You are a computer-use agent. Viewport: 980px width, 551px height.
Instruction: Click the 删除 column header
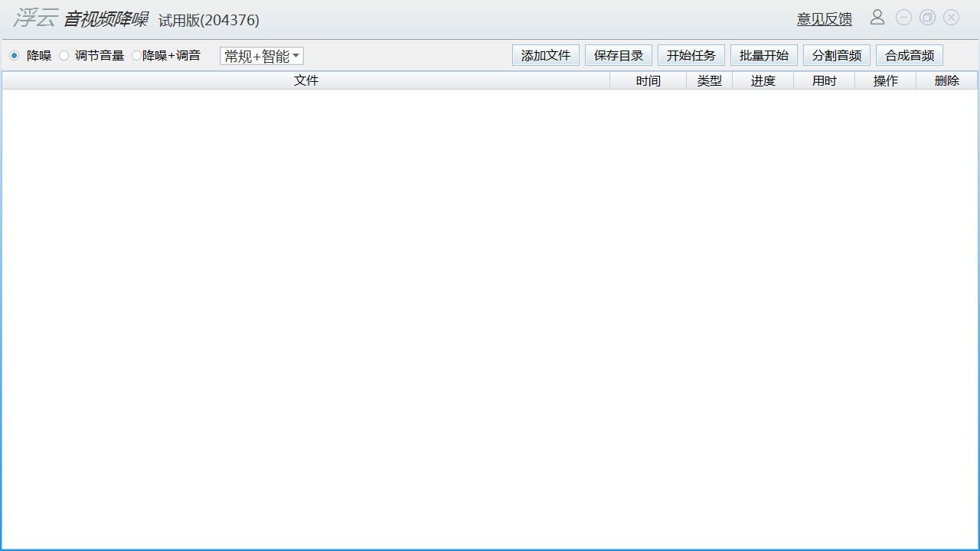click(946, 80)
